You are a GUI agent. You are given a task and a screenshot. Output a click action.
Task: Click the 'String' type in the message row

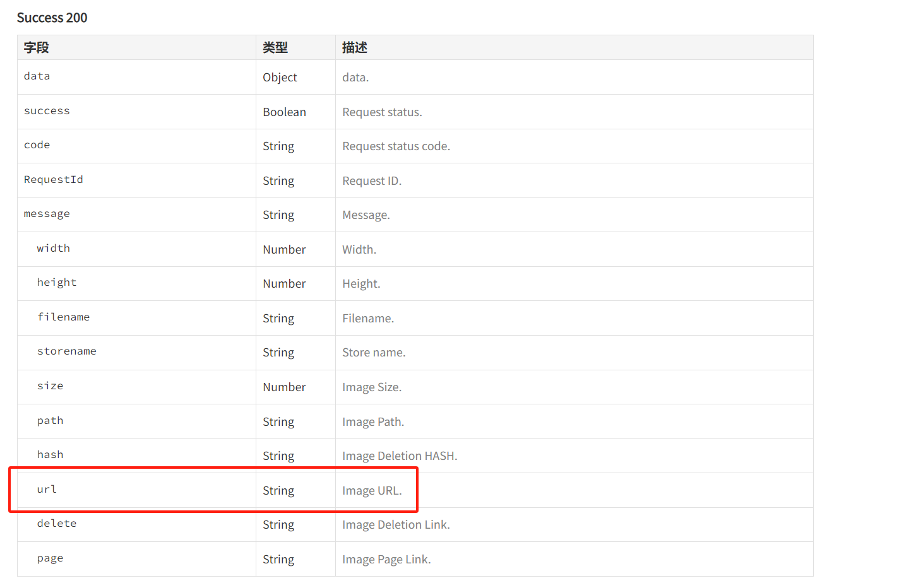278,215
